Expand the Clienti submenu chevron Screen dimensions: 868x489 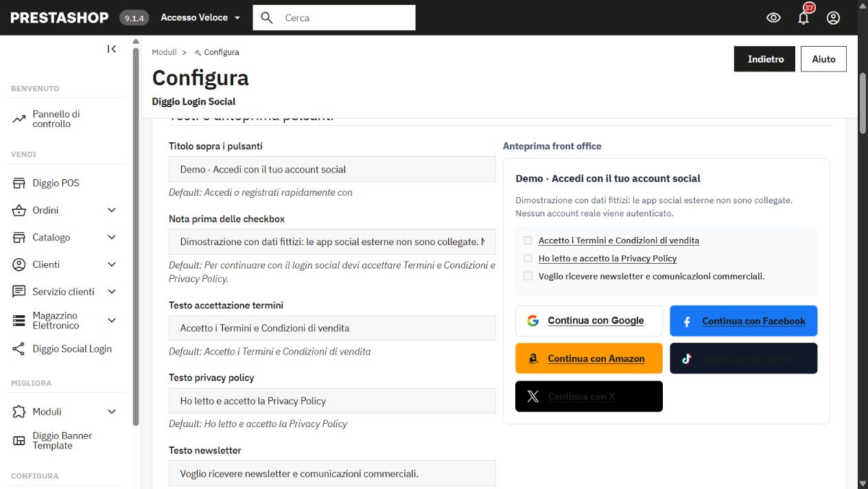click(x=112, y=264)
